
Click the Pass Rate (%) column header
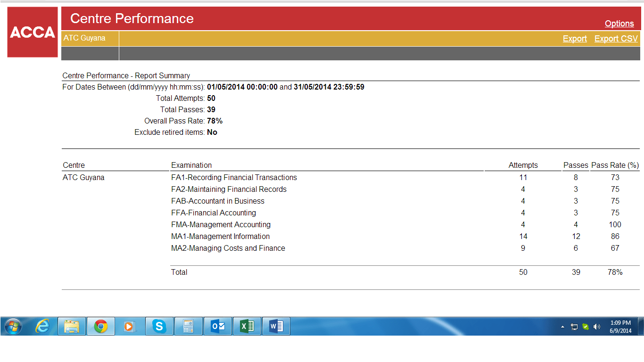coord(615,165)
